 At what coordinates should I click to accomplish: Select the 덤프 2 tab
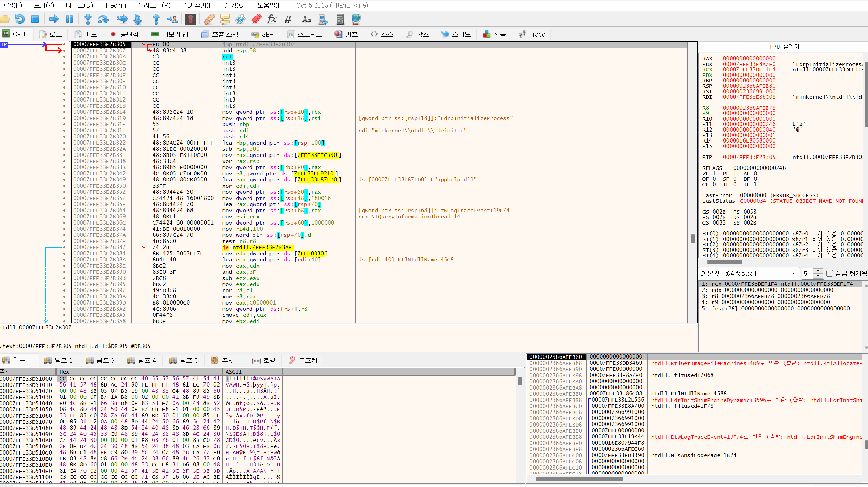(x=58, y=360)
